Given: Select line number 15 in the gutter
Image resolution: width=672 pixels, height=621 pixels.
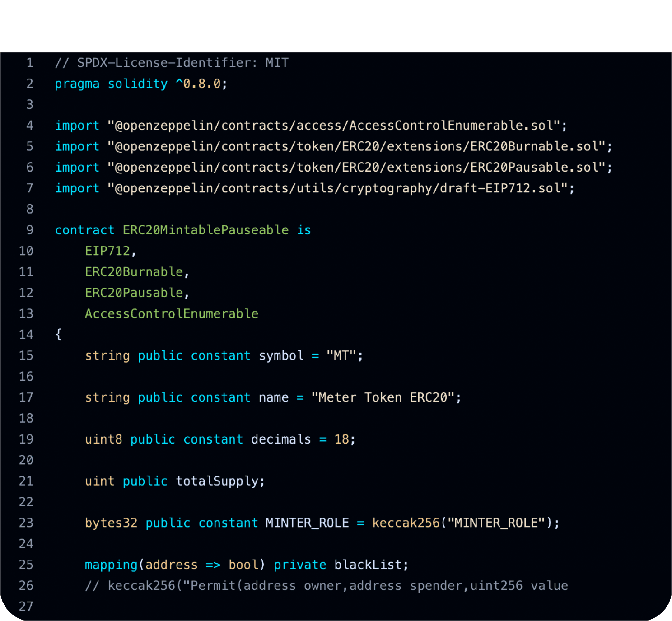Looking at the screenshot, I should (26, 355).
